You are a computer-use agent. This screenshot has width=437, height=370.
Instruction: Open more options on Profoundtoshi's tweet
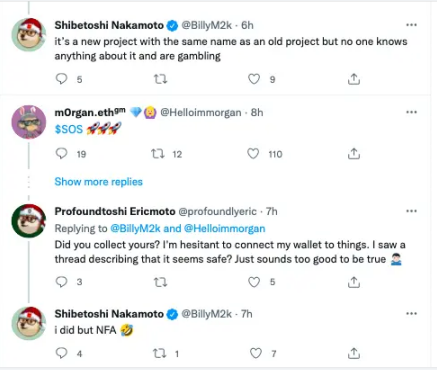(x=412, y=211)
